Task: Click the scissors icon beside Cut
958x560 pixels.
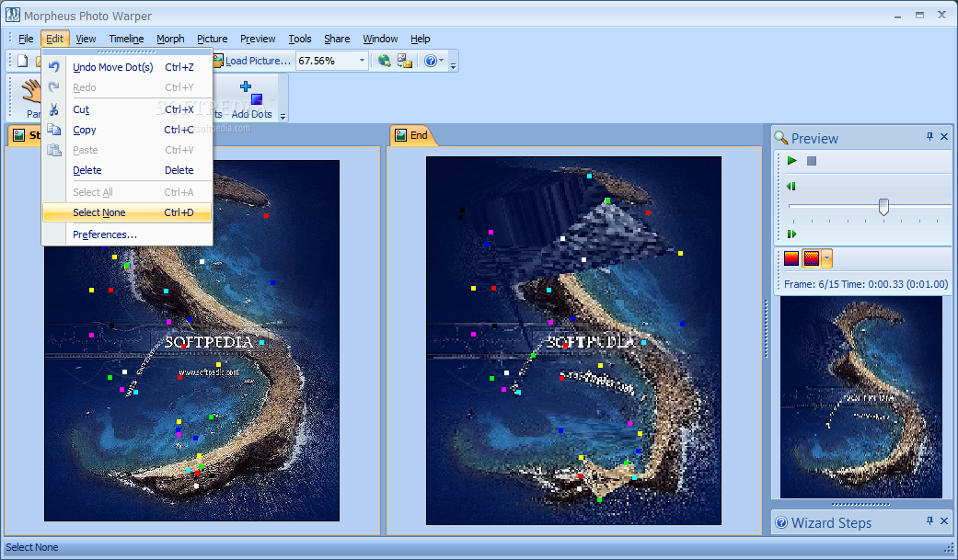Action: point(53,109)
